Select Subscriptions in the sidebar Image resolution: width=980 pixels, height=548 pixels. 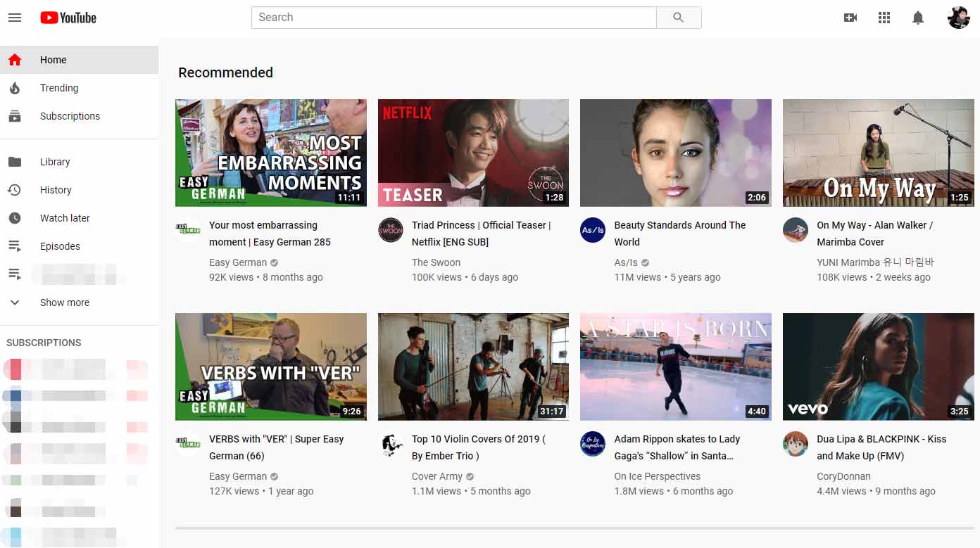(x=79, y=116)
